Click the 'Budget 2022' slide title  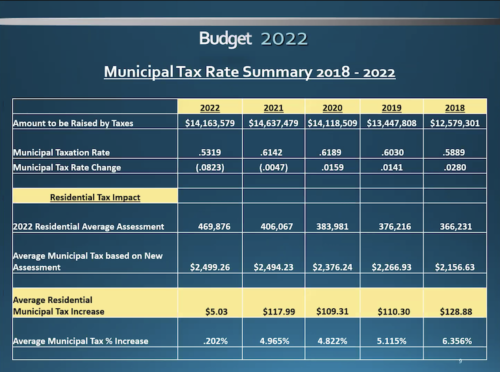[x=253, y=39]
